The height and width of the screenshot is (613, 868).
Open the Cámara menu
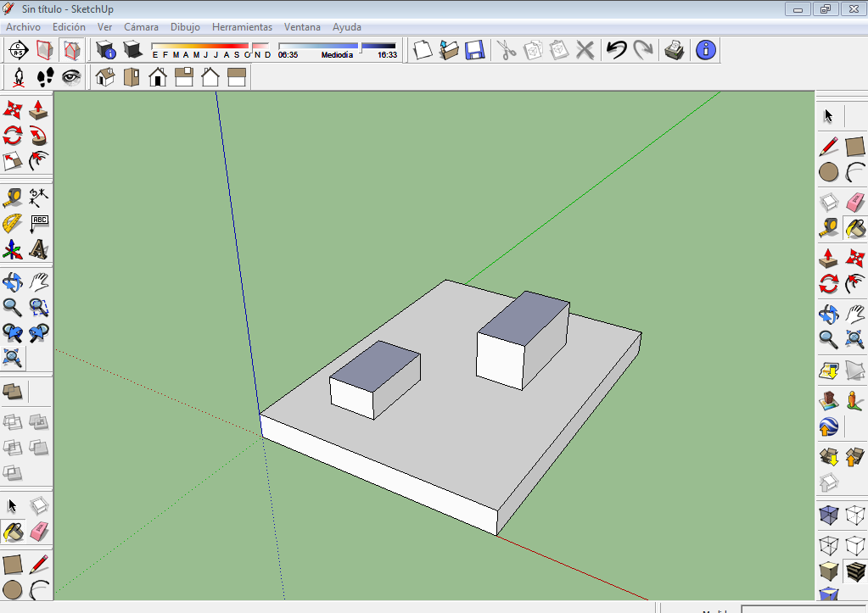(x=141, y=27)
